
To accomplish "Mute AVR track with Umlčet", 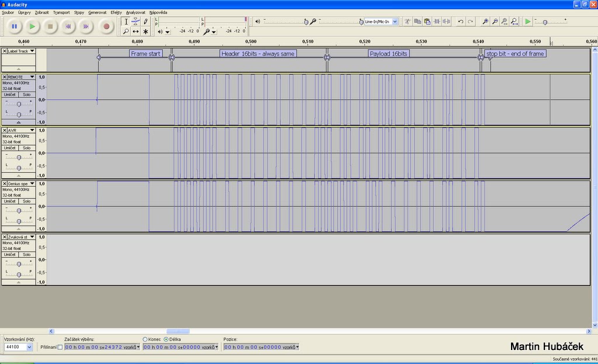I will 10,148.
